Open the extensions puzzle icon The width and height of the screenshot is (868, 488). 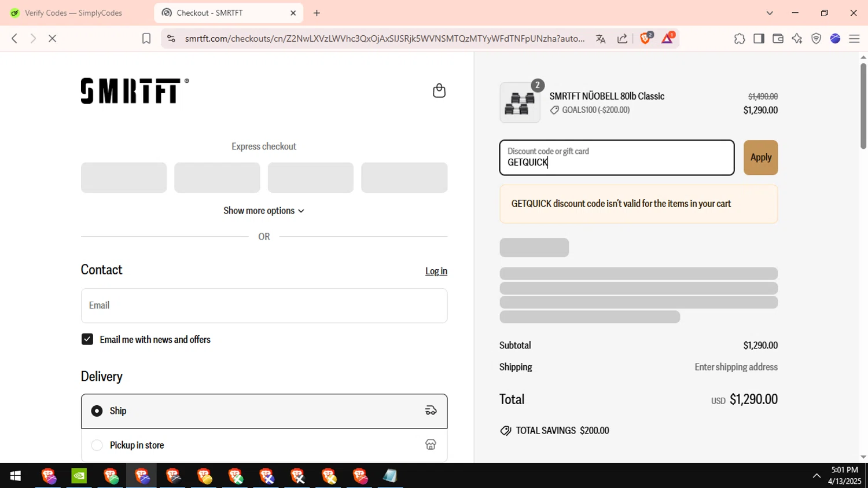pos(740,39)
